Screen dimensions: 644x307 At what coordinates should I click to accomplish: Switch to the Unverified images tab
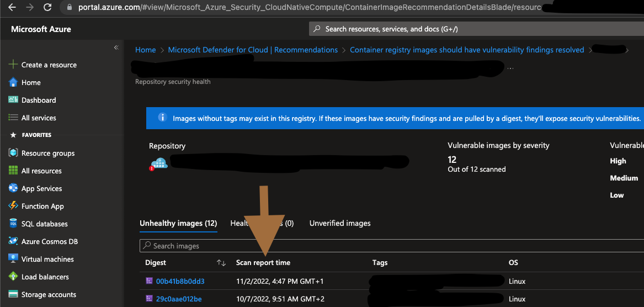(x=340, y=223)
